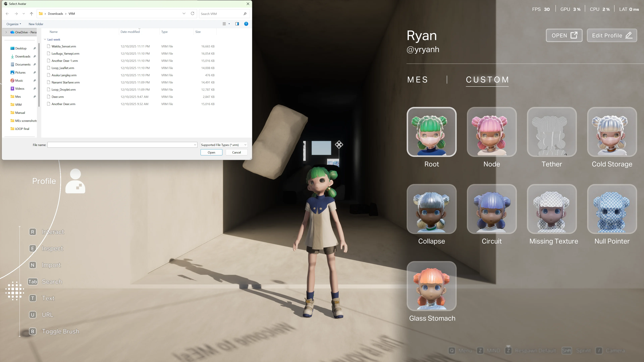This screenshot has height=362, width=644.
Task: Click the T key Text icon
Action: tap(33, 298)
